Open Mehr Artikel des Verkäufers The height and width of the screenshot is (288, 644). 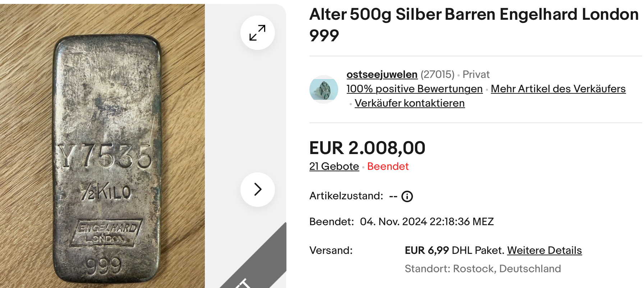(558, 89)
